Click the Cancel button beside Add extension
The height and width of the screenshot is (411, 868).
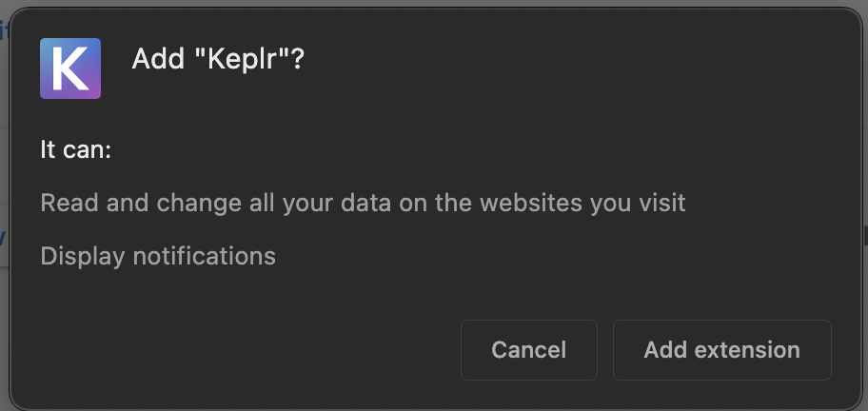point(528,350)
